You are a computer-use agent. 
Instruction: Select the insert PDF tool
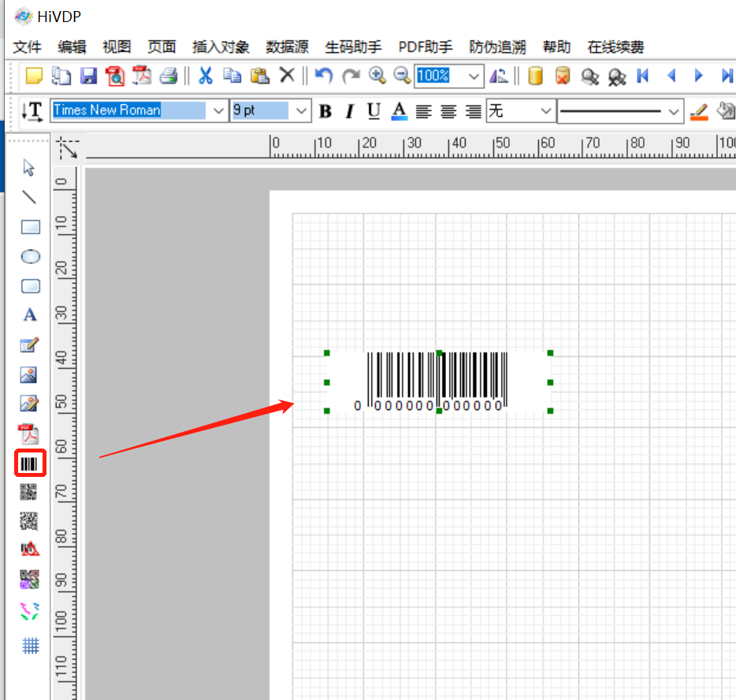pyautogui.click(x=29, y=434)
